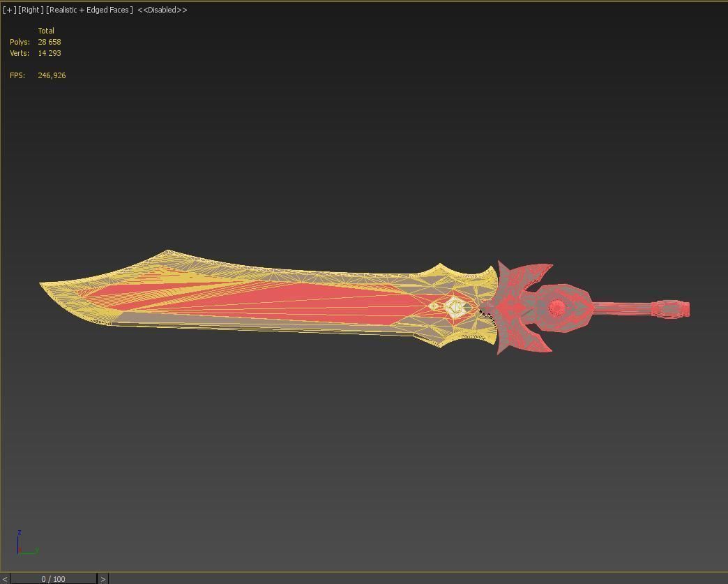Image resolution: width=728 pixels, height=584 pixels.
Task: Open the viewport General menu via [+] label
Action: click(x=8, y=10)
